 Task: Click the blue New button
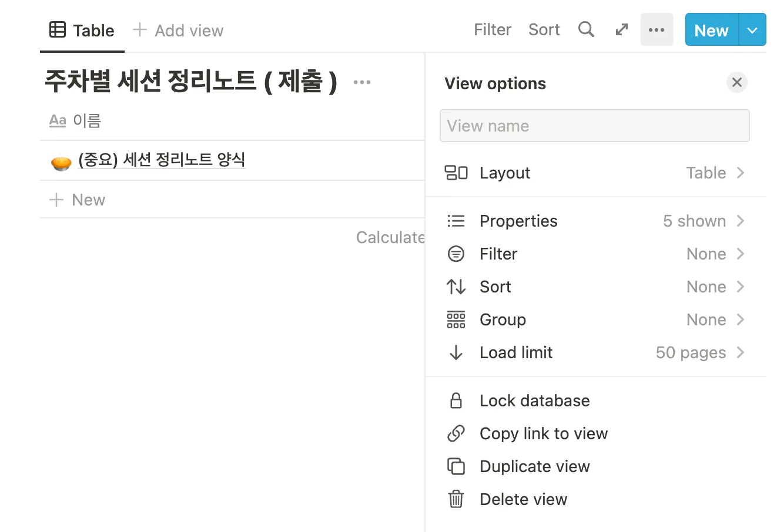click(x=711, y=30)
